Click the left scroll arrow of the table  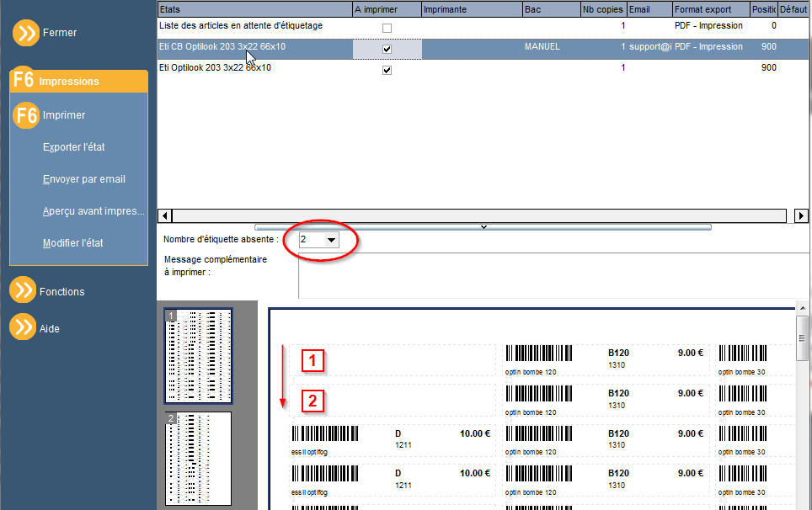point(165,215)
